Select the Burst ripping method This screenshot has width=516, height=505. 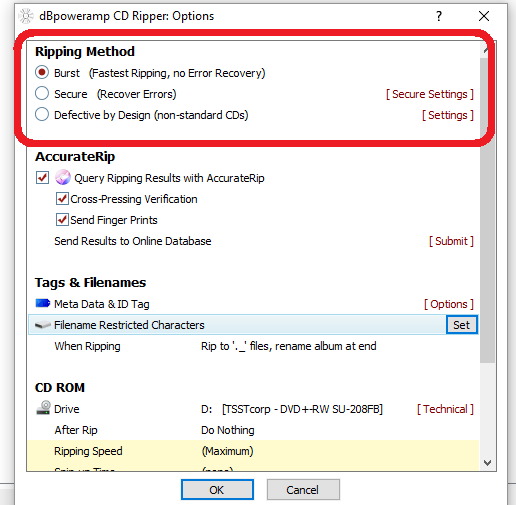[x=42, y=72]
